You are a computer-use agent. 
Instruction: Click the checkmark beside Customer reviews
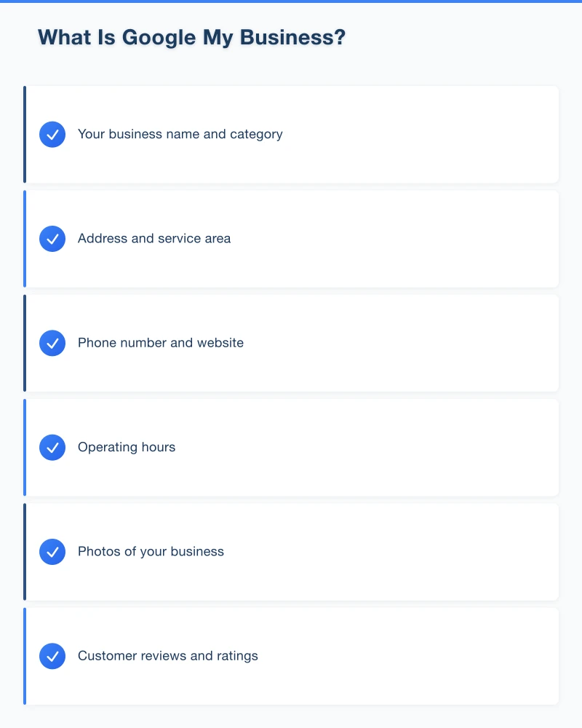(52, 656)
